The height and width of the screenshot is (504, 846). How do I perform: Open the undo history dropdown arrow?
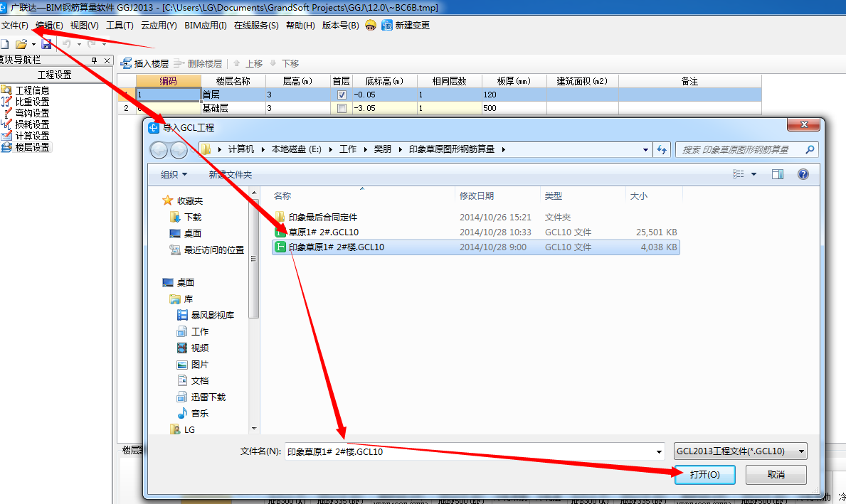coord(79,44)
